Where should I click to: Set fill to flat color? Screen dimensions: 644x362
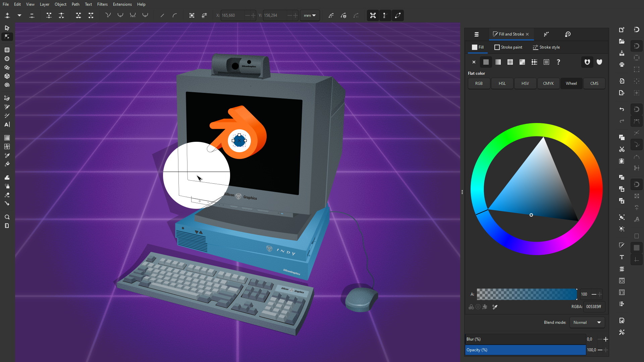486,62
